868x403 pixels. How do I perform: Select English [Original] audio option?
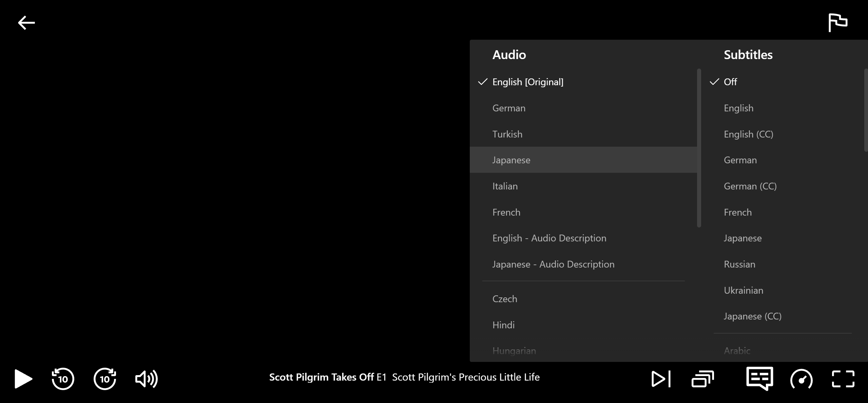[x=527, y=82]
